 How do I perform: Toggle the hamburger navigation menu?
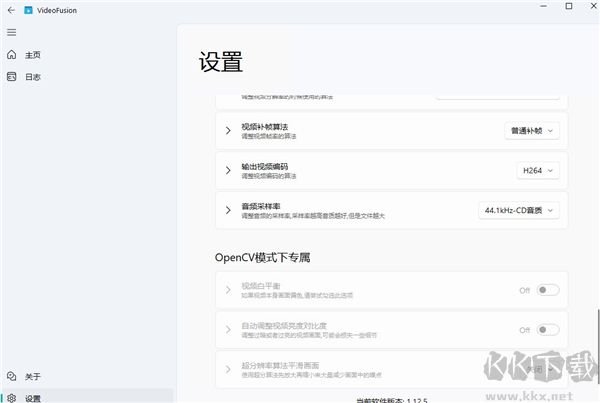11,33
